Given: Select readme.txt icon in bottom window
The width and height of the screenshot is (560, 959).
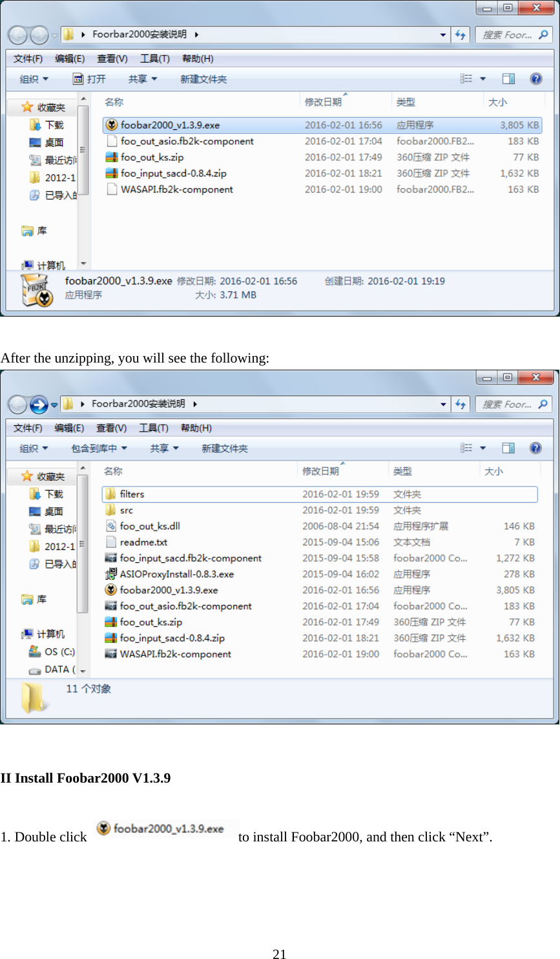Looking at the screenshot, I should pyautogui.click(x=110, y=542).
